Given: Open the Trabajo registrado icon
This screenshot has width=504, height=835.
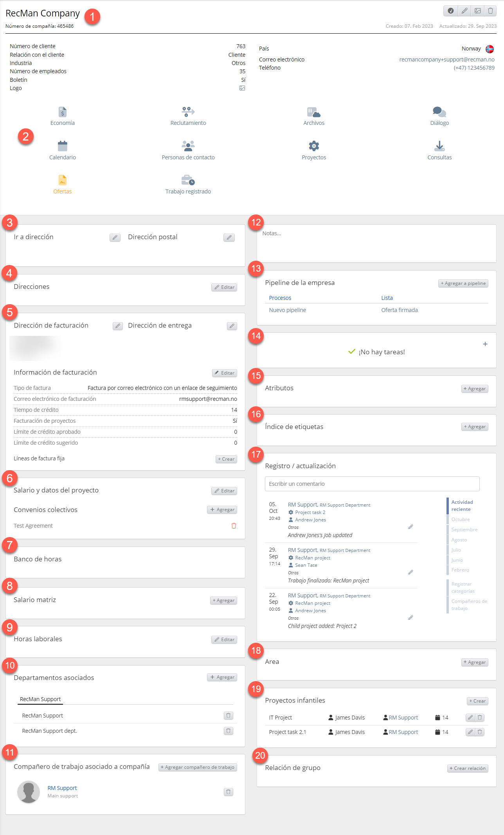Looking at the screenshot, I should (188, 180).
